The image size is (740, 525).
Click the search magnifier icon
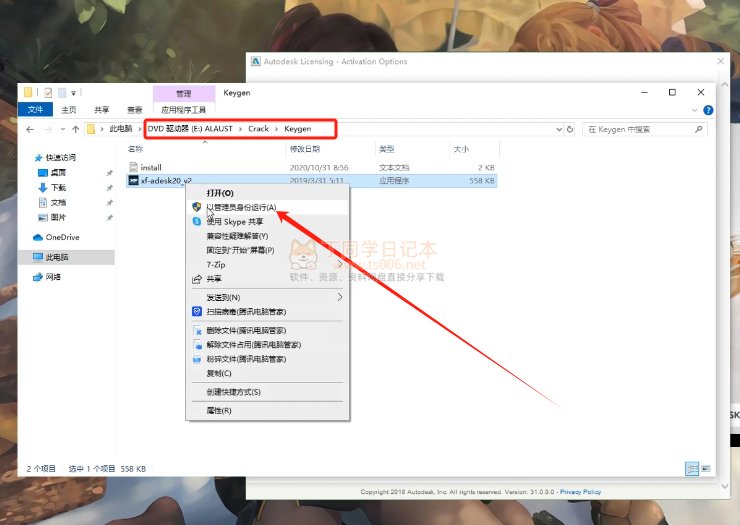click(698, 129)
